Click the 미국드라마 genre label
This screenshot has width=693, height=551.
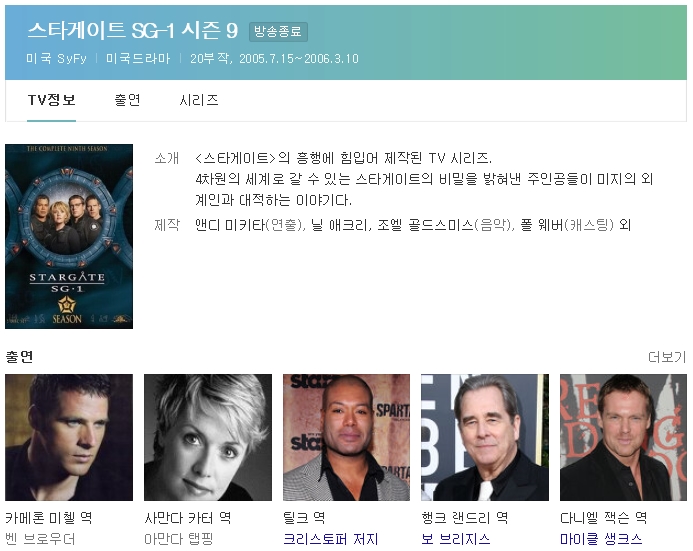tap(138, 58)
